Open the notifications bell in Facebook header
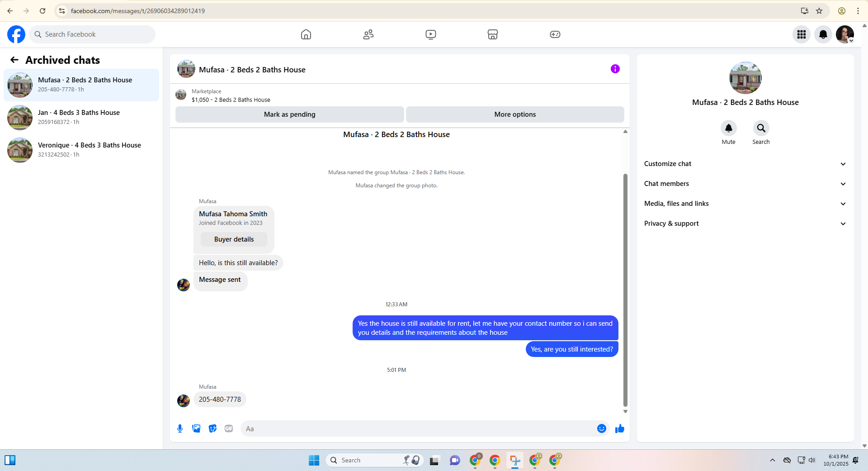Image resolution: width=868 pixels, height=471 pixels. pyautogui.click(x=823, y=34)
